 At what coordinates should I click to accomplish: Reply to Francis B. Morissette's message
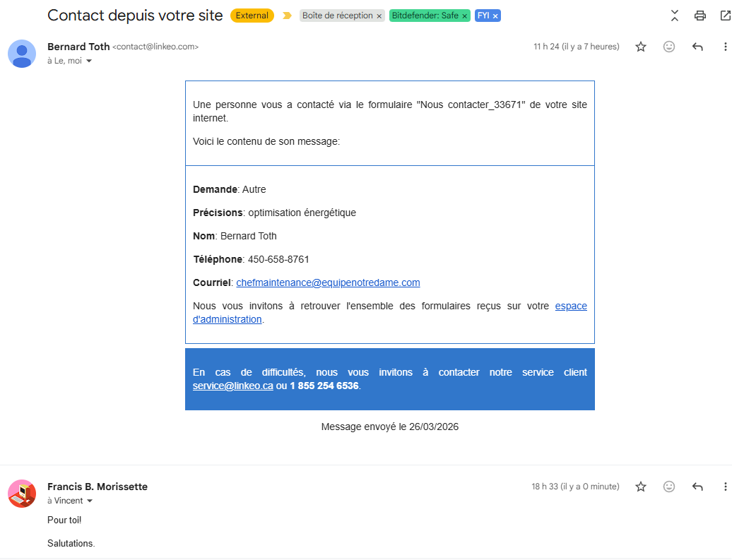pos(697,487)
